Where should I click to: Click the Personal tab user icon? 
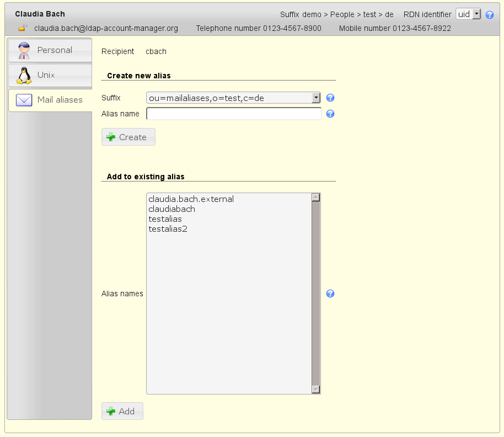pyautogui.click(x=24, y=50)
